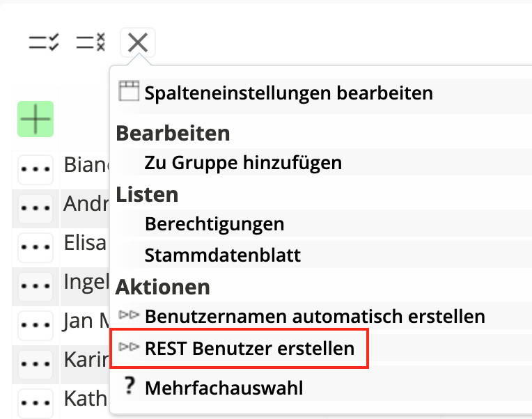Choose Benutzernamen automatisch erstellen
Screen dimensions: 532x419
315,316
